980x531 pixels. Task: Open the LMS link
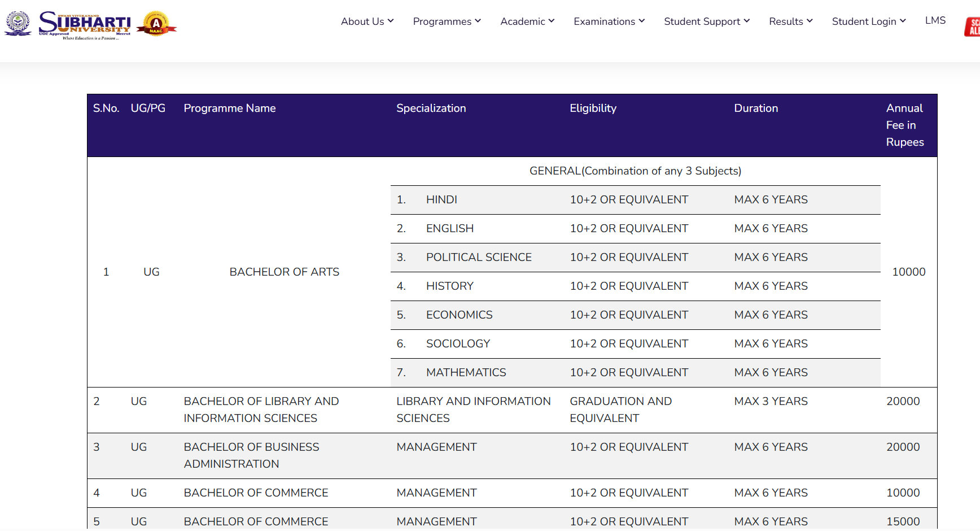(x=935, y=20)
